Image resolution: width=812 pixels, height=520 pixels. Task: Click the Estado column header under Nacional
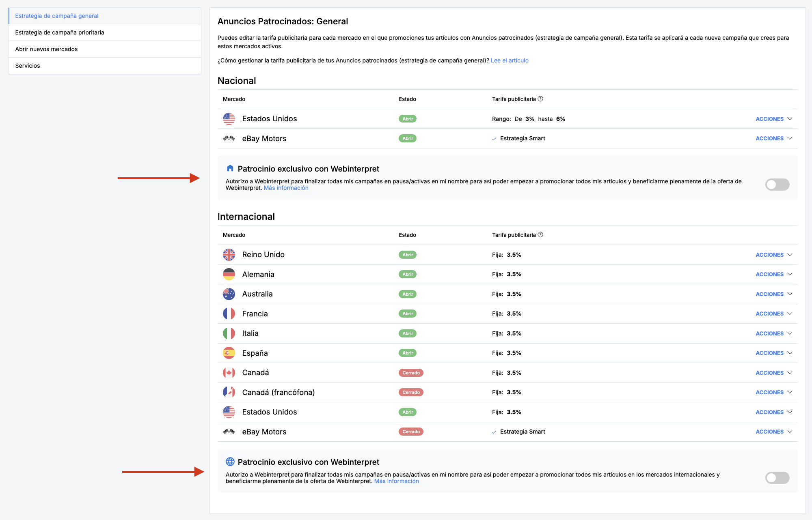407,99
